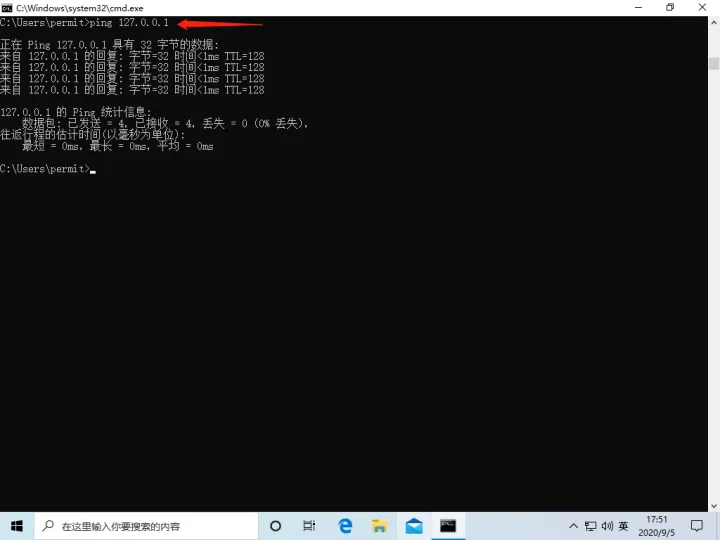The width and height of the screenshot is (720, 540).
Task: Click the volume speaker tray icon
Action: [x=607, y=526]
